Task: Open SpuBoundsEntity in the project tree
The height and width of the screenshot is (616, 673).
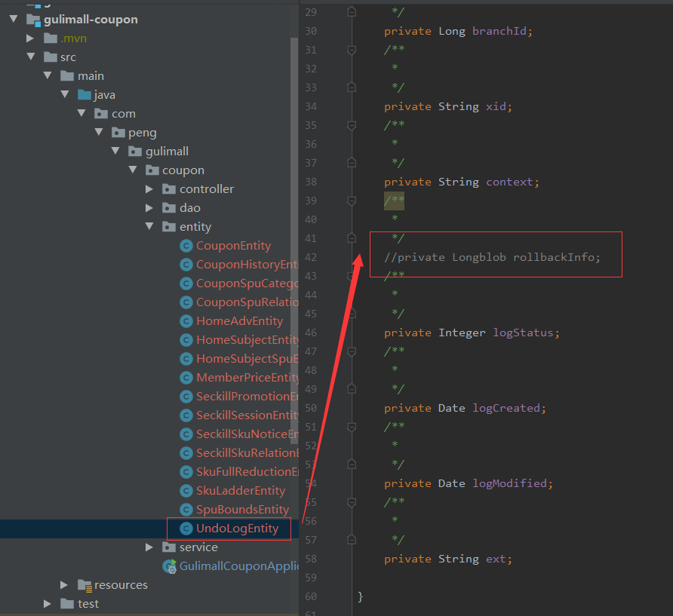Action: [242, 510]
